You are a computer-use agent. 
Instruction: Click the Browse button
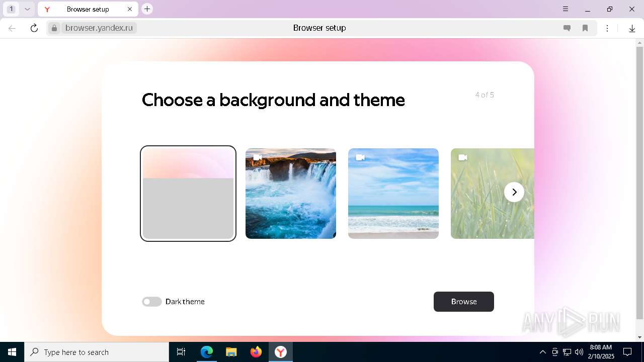point(464,302)
